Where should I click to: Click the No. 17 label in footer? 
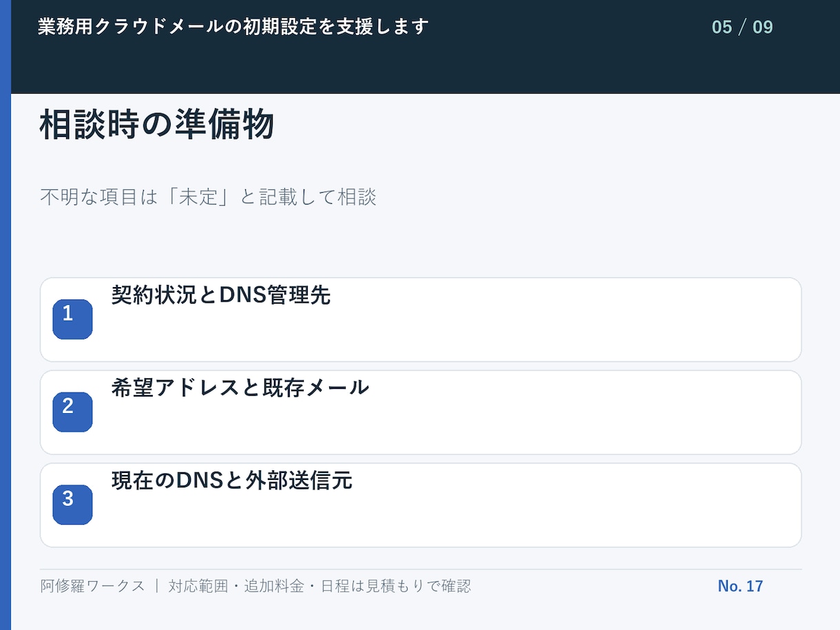(740, 586)
